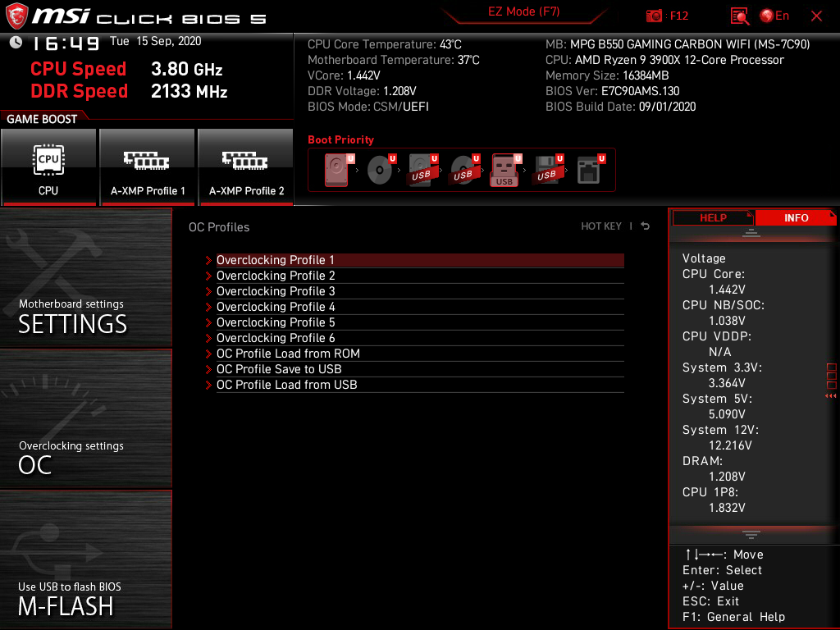Go back with the return arrow icon
The height and width of the screenshot is (630, 840).
pyautogui.click(x=646, y=226)
